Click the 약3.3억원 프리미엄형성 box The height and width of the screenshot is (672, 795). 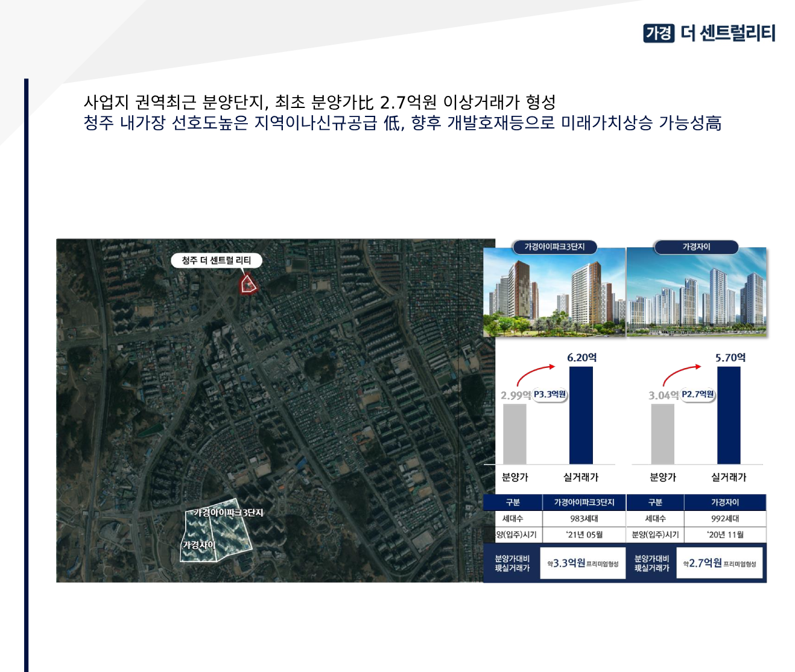coord(583,563)
